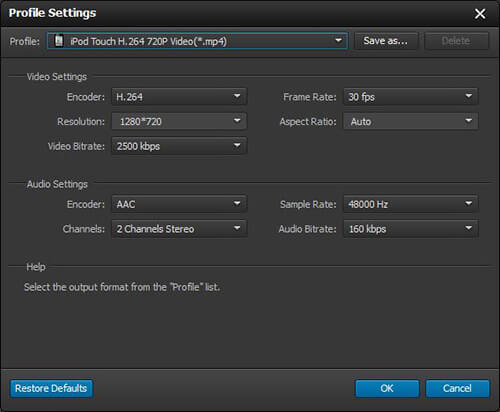Close the Profile Settings dialog
The height and width of the screenshot is (412, 500).
pyautogui.click(x=480, y=14)
